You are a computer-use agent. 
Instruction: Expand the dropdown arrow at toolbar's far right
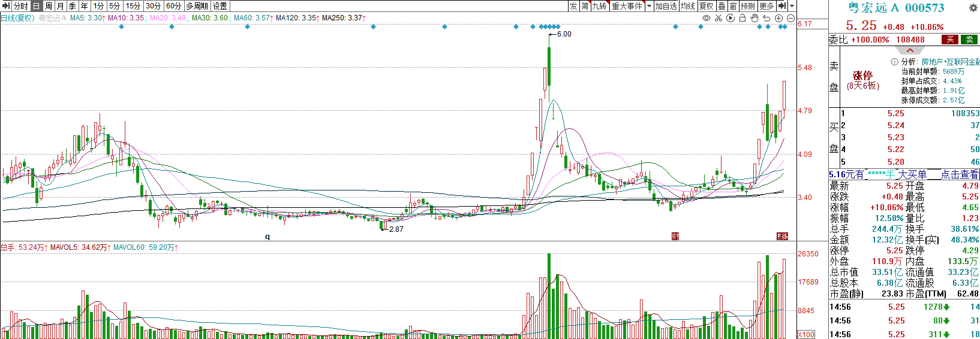point(792,6)
